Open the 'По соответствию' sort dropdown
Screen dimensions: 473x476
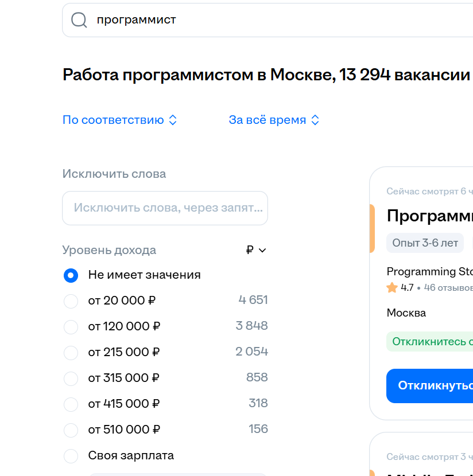coord(119,120)
